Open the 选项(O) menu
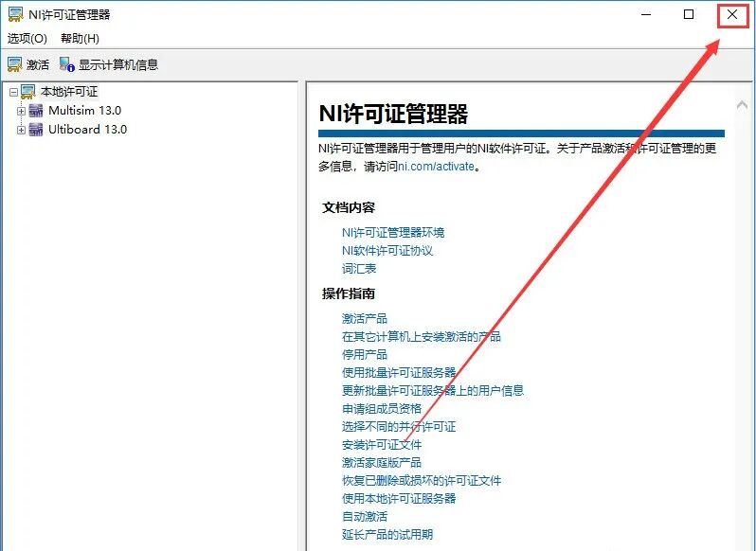This screenshot has height=551, width=756. [x=27, y=39]
